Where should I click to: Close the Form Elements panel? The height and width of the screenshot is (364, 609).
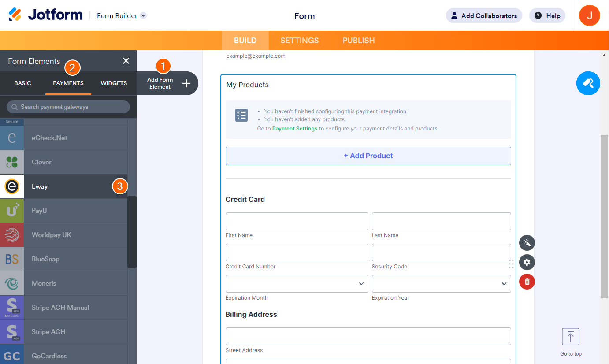coord(126,61)
